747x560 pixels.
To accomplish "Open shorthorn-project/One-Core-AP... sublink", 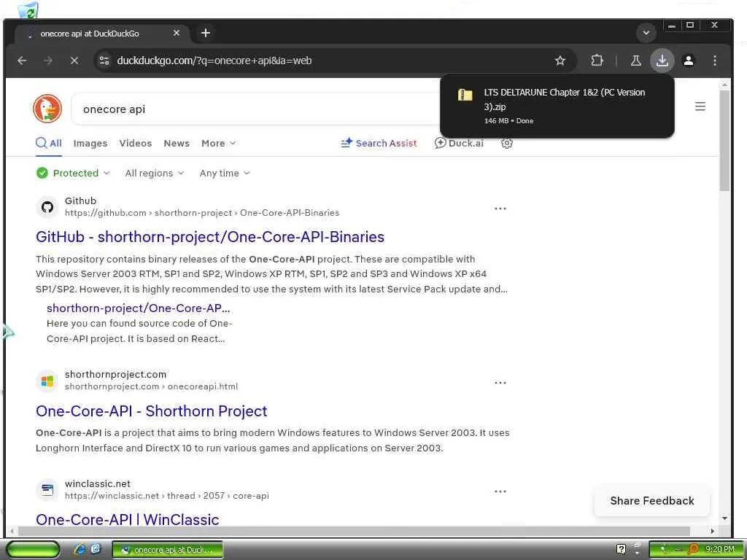I will coord(138,308).
